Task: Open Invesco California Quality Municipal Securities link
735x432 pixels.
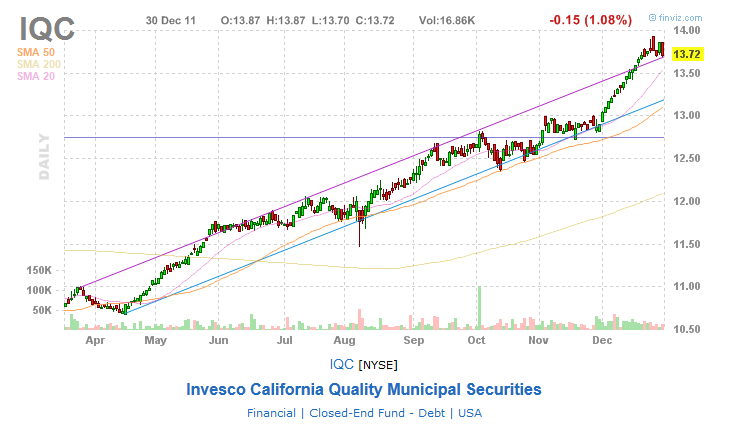Action: click(x=364, y=389)
